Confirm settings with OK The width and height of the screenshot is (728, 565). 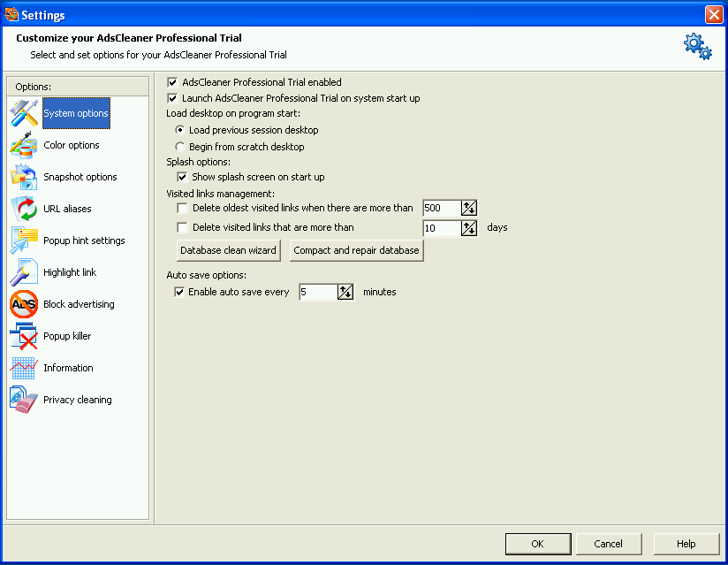[x=538, y=544]
